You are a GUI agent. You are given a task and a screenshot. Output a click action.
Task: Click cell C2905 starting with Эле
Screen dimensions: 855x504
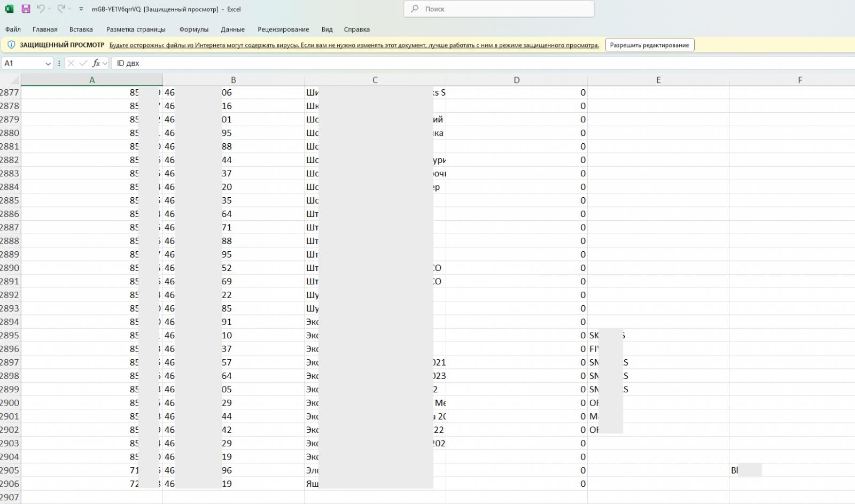375,470
